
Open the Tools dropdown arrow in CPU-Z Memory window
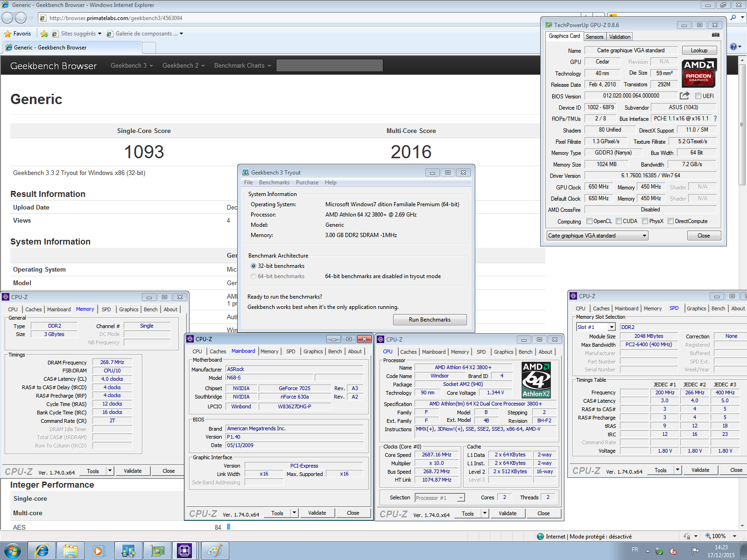pyautogui.click(x=110, y=471)
